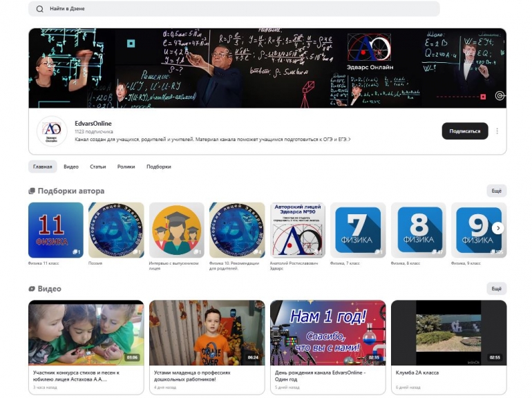Image resolution: width=532 pixels, height=398 pixels.
Task: Click the magnifier icon in search bar
Action: pyautogui.click(x=39, y=9)
